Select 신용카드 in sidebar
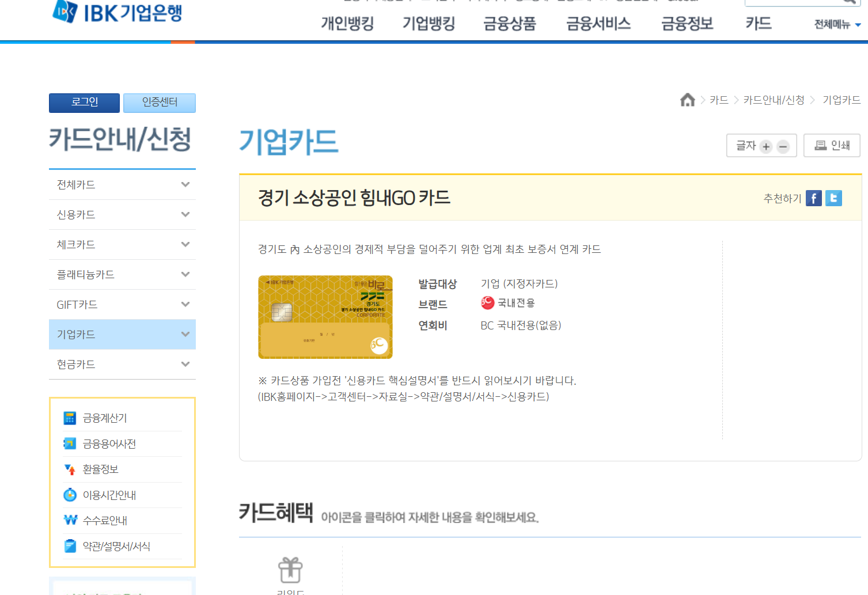 [x=122, y=215]
